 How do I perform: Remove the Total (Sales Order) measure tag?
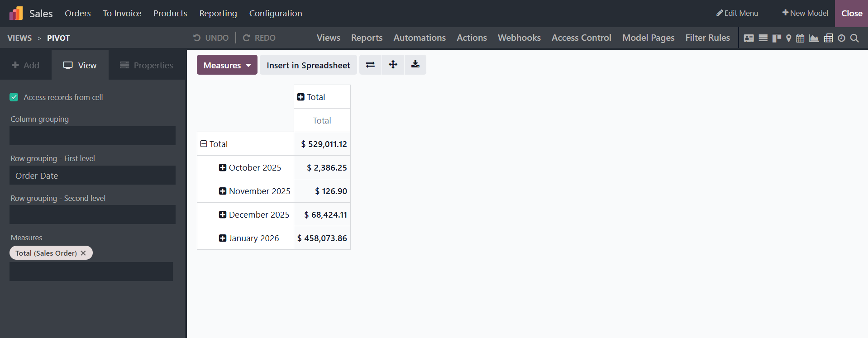coord(83,253)
